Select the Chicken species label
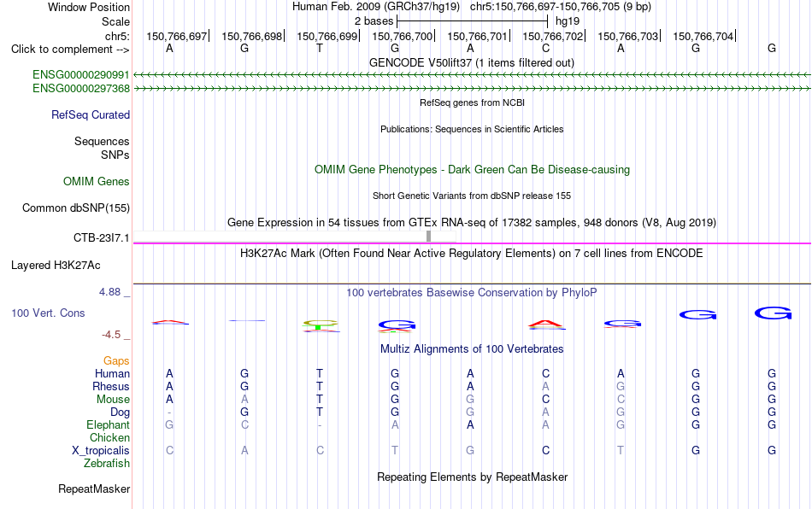This screenshot has width=812, height=509. [x=109, y=437]
